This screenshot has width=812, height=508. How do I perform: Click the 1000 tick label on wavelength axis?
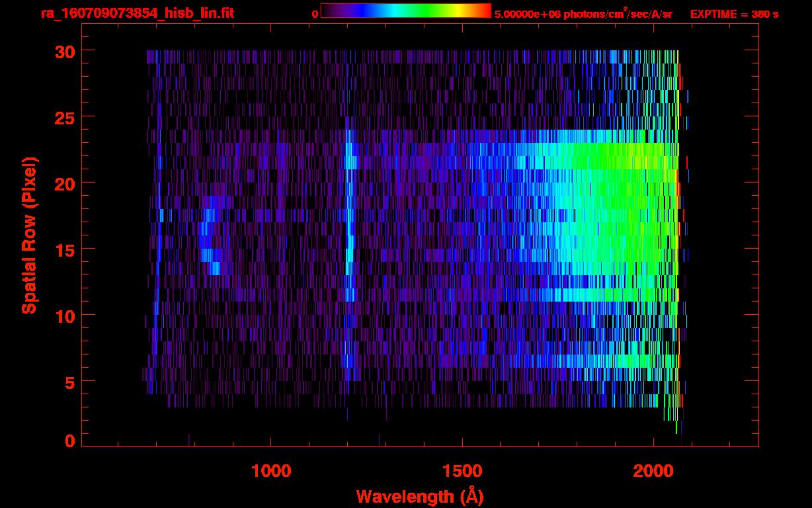pyautogui.click(x=271, y=471)
